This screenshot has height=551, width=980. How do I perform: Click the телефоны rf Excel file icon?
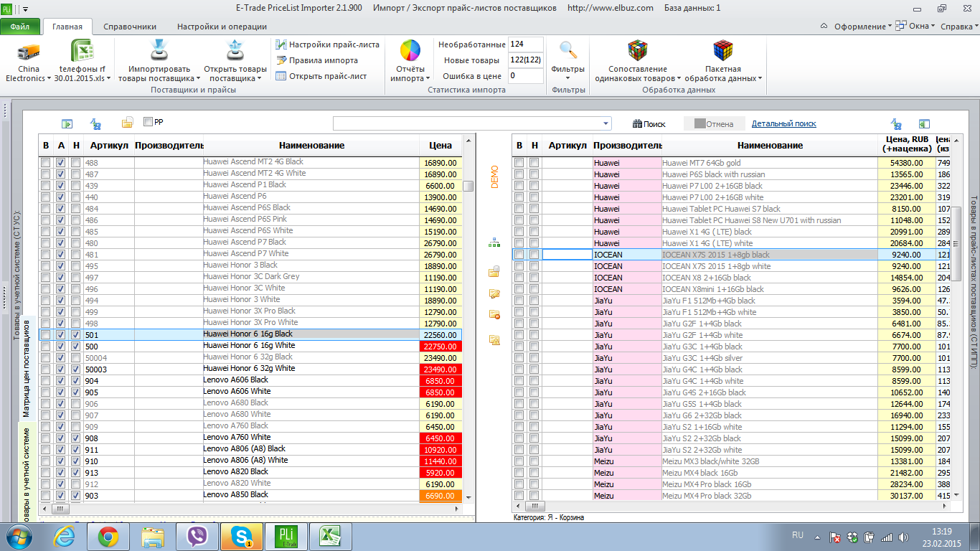pos(82,52)
